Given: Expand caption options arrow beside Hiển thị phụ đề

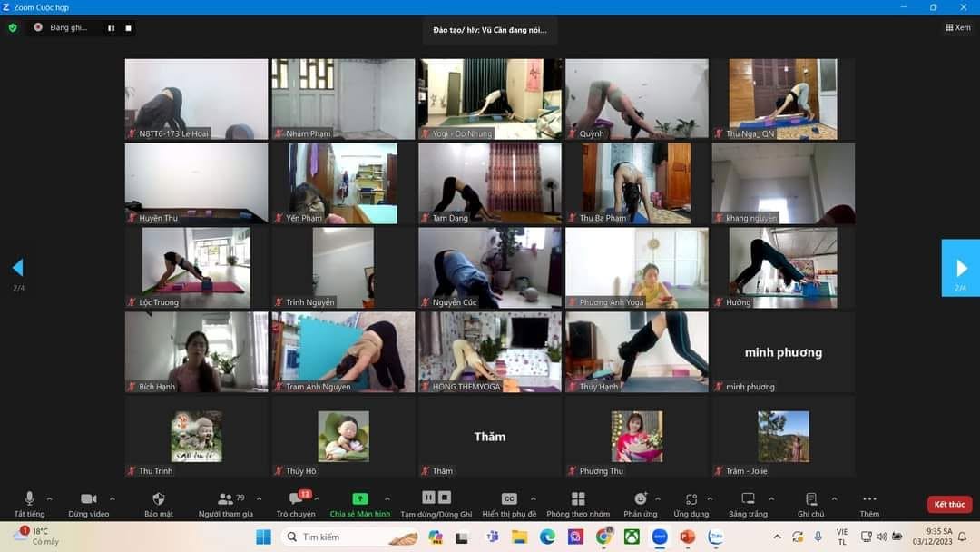Looking at the screenshot, I should click(x=534, y=498).
